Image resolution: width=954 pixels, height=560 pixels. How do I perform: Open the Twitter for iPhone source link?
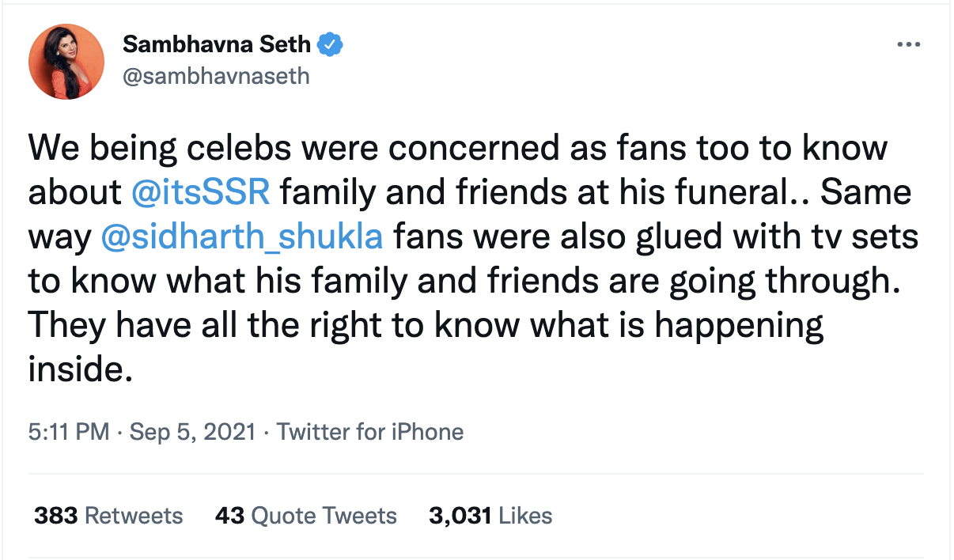[x=370, y=432]
